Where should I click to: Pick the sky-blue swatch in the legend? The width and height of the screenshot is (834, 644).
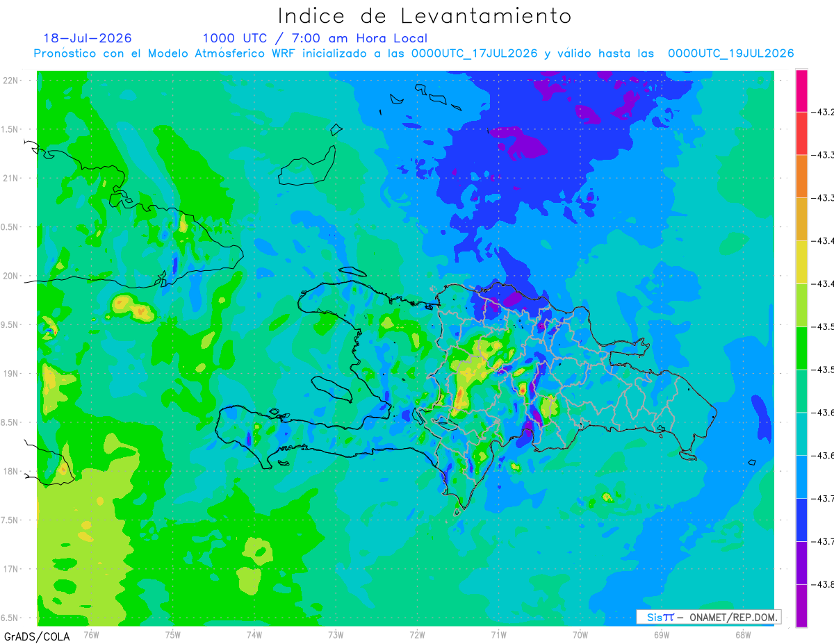tap(801, 477)
